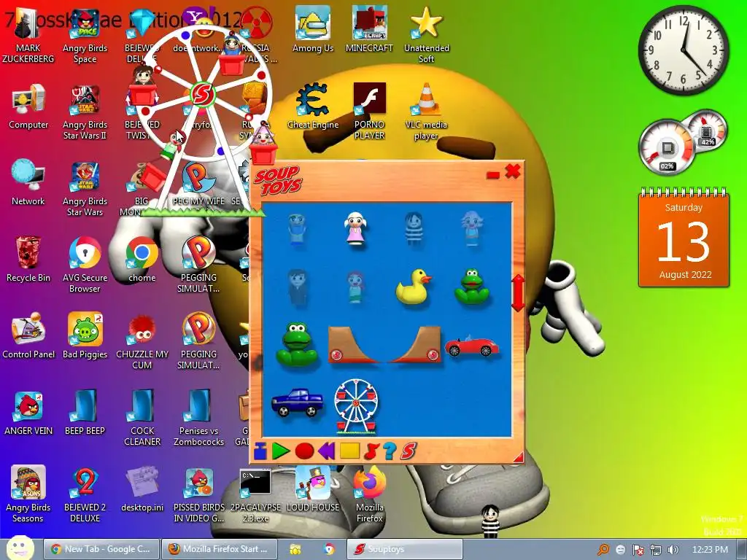
Task: Launch Bad Piggies from the desktop
Action: [85, 335]
